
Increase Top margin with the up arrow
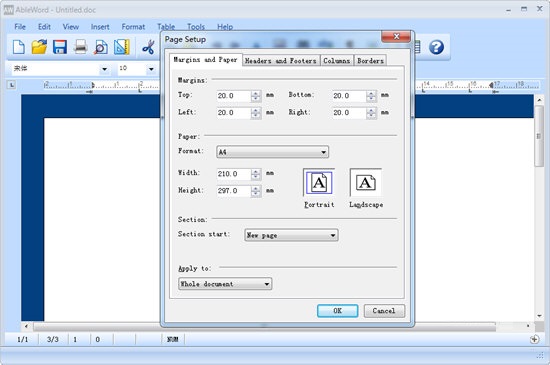click(x=256, y=93)
